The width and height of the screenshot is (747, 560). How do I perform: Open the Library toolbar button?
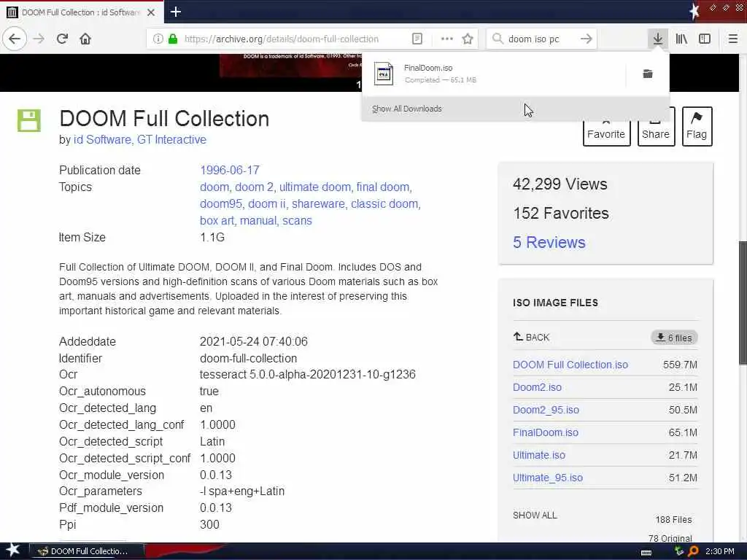tap(682, 39)
